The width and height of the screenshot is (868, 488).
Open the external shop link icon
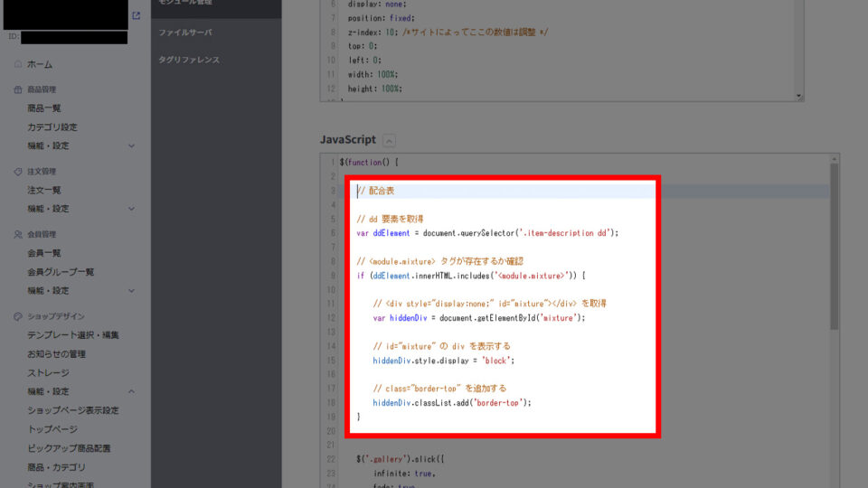(x=136, y=15)
